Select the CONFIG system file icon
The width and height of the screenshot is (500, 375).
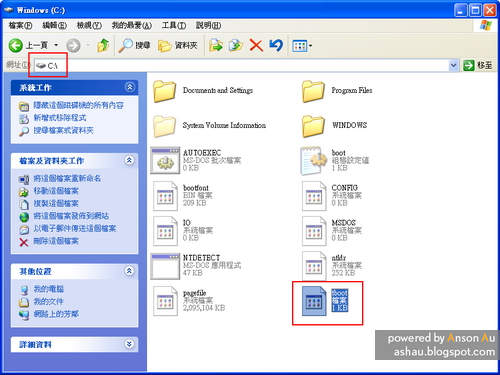click(314, 196)
